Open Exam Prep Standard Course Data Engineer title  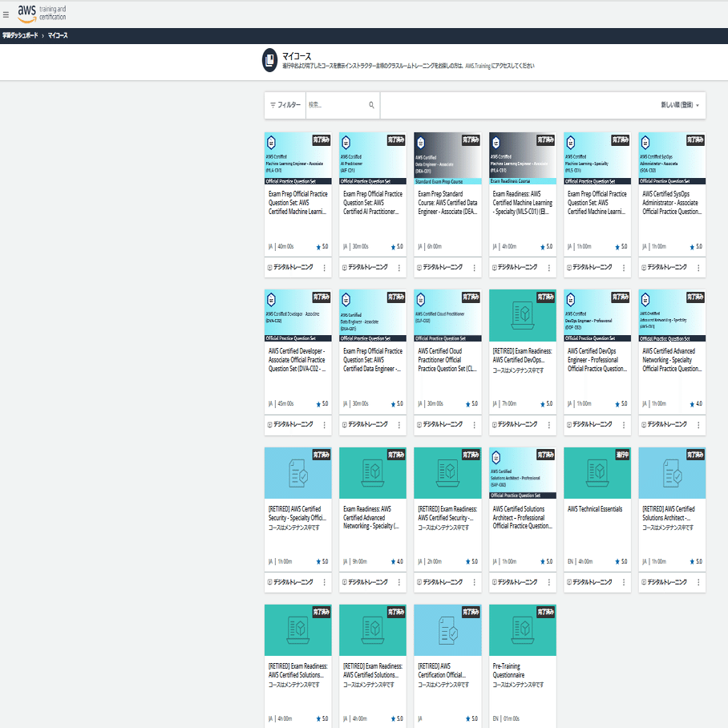(x=447, y=203)
